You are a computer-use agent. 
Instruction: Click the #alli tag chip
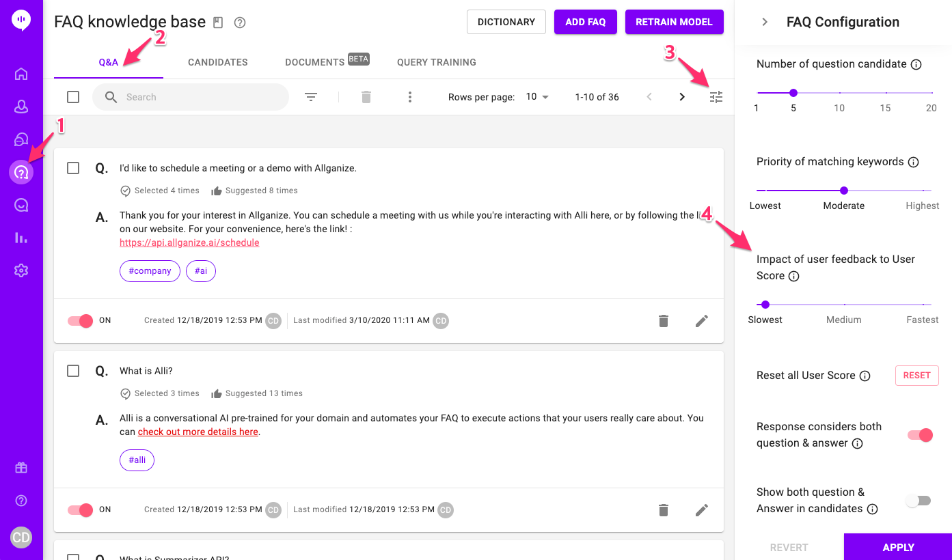click(137, 460)
